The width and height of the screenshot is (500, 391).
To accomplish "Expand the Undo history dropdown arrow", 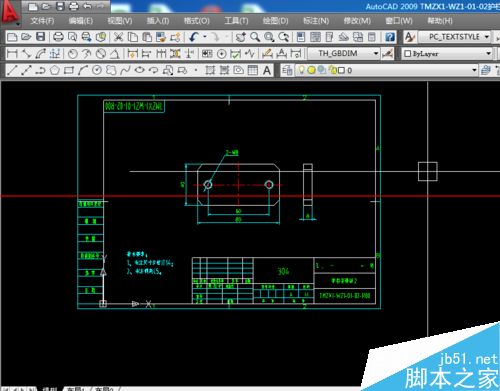I will point(205,37).
